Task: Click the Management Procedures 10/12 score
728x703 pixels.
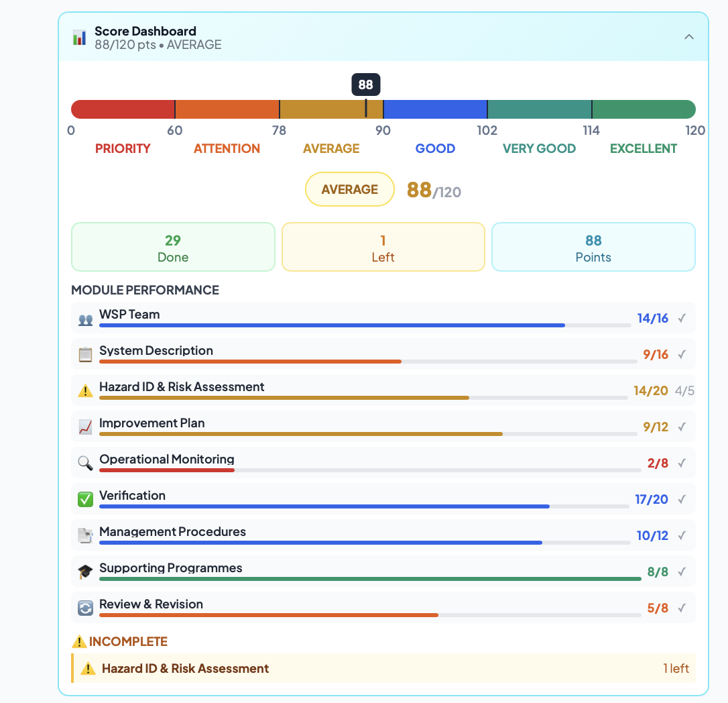Action: pos(652,536)
